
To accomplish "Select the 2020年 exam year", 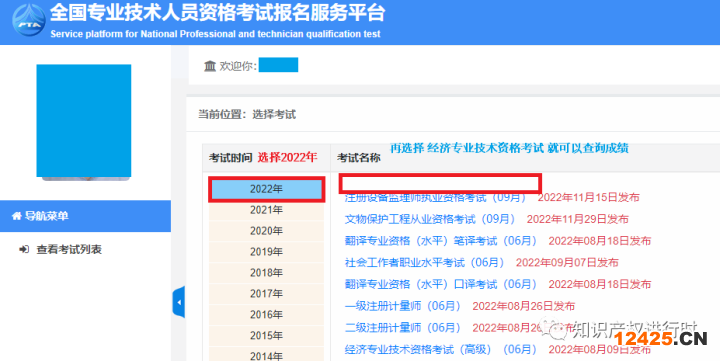I will point(266,231).
